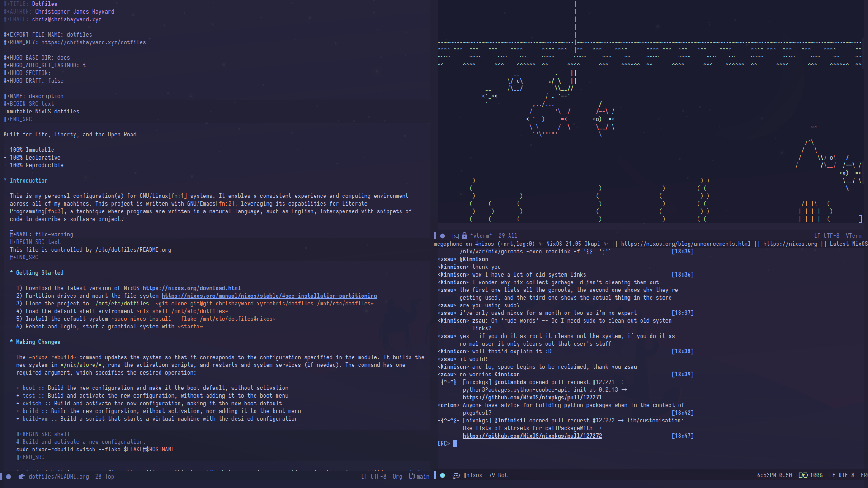Expand Making Changes section heading
This screenshot has width=868, height=488.
(x=38, y=342)
